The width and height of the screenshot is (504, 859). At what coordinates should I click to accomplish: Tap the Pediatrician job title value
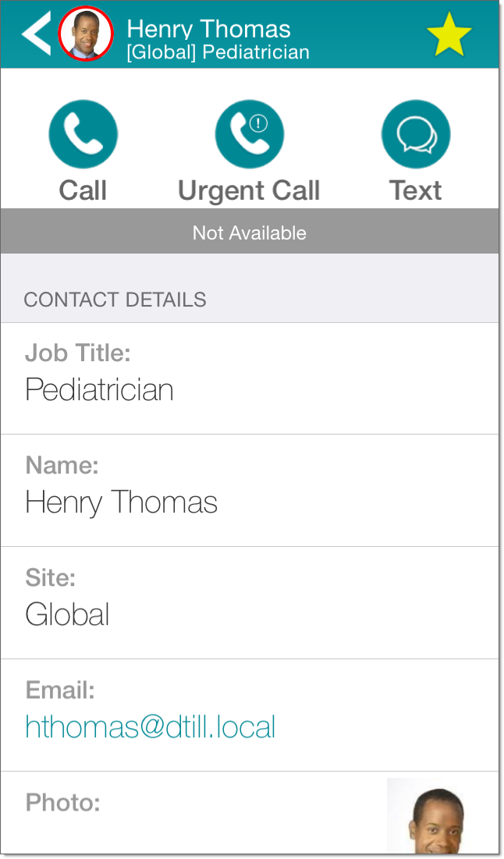click(x=99, y=389)
